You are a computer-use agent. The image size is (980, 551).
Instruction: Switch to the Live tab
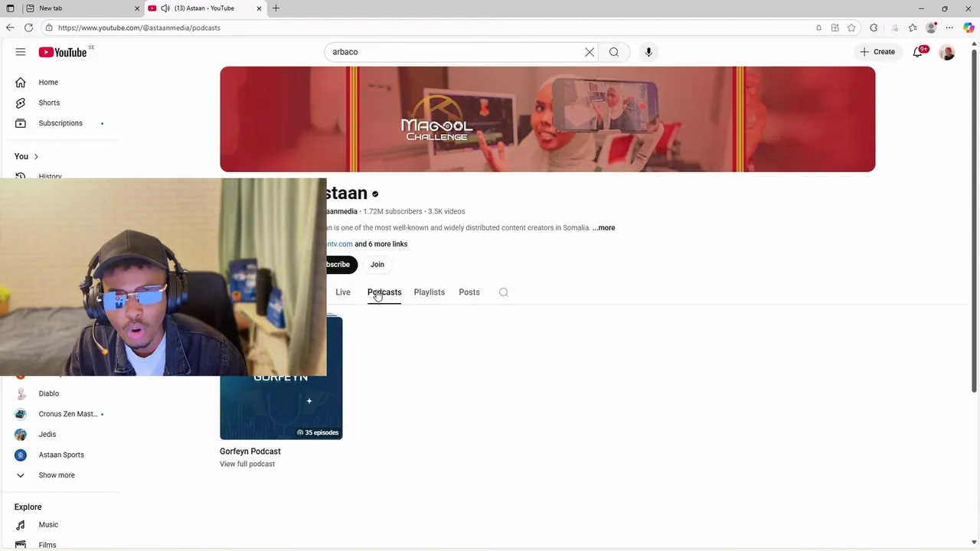coord(343,292)
